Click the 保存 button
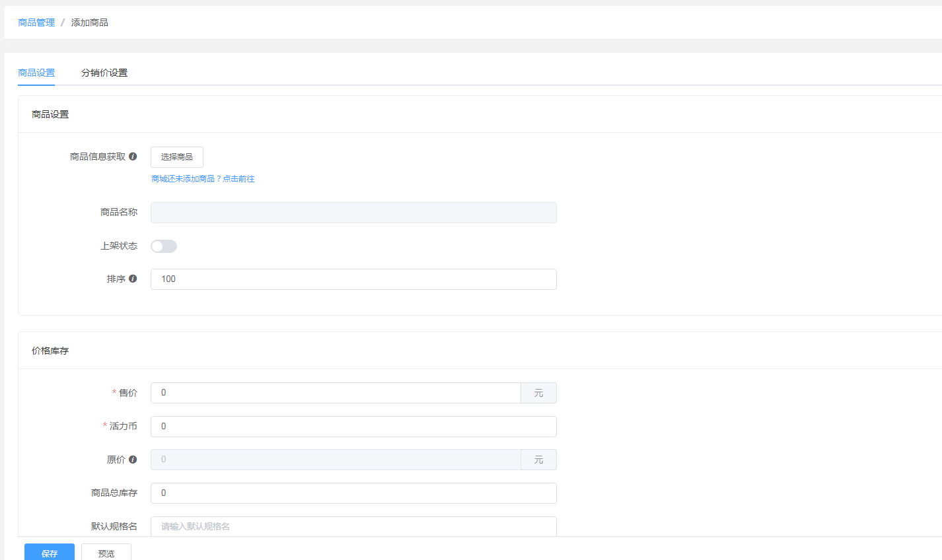This screenshot has width=942, height=560. (x=50, y=553)
